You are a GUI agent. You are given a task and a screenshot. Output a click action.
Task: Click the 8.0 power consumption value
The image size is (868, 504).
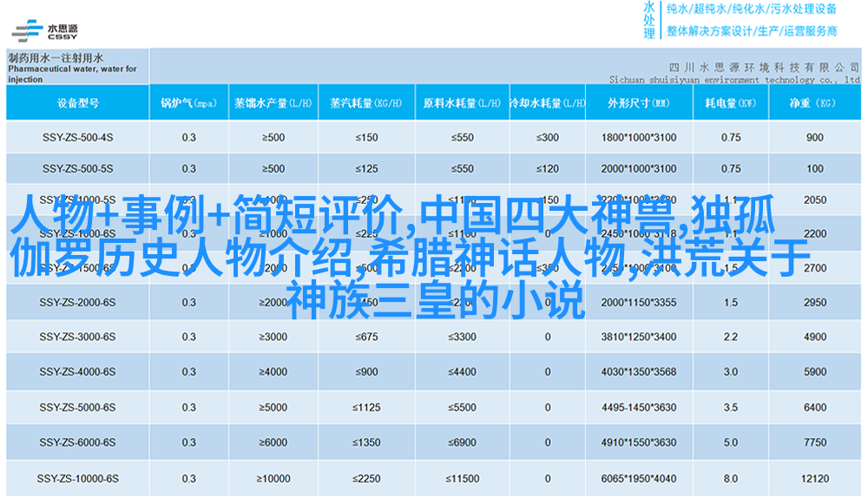click(731, 479)
